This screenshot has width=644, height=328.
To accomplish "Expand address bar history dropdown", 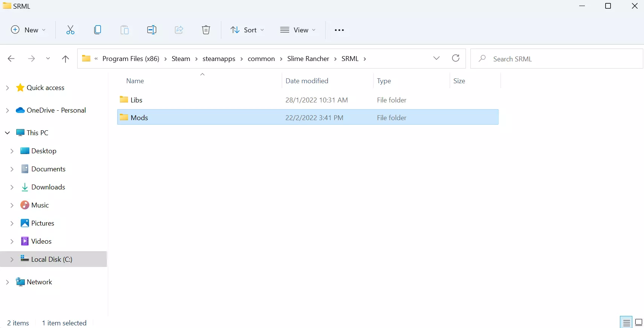I will [x=436, y=58].
